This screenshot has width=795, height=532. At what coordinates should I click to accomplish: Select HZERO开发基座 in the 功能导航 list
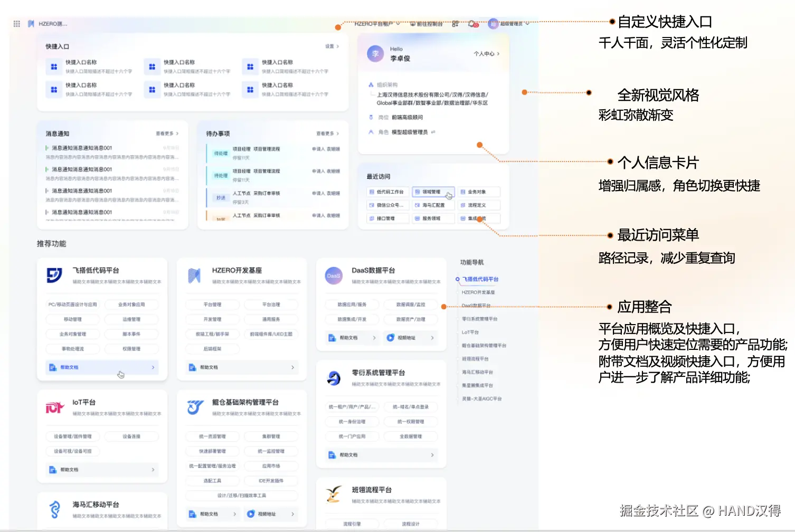(478, 292)
